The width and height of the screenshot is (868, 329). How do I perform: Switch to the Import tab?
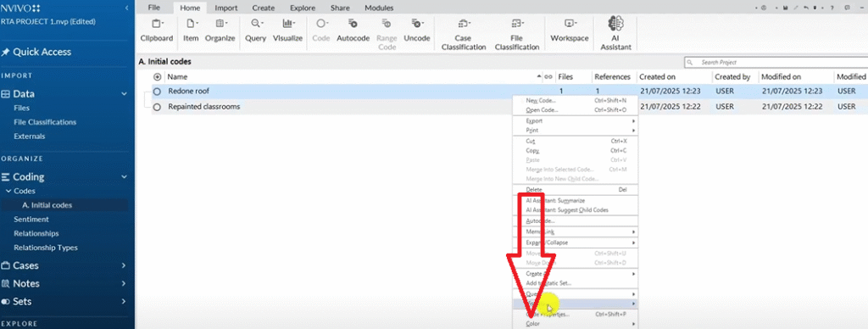(x=225, y=8)
